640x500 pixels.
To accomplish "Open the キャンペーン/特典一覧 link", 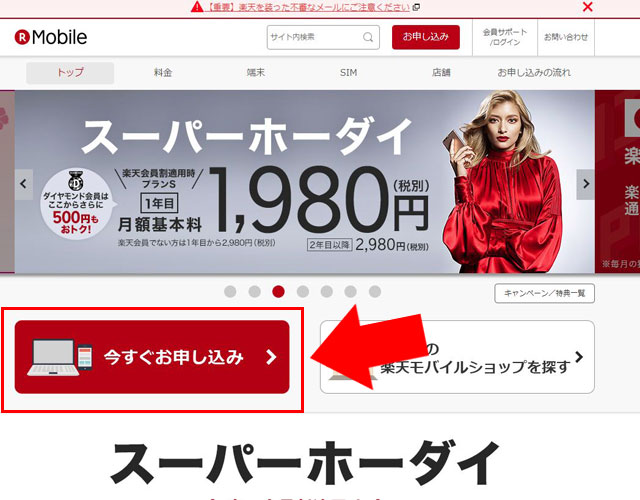I will coord(544,293).
